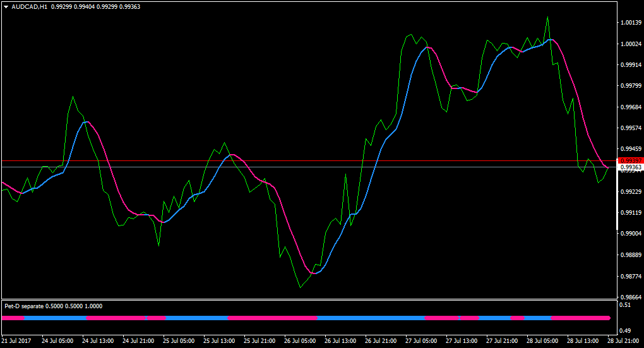This screenshot has width=644, height=348.
Task: Click the 24 Jul 21:00 time label
Action: 138,341
